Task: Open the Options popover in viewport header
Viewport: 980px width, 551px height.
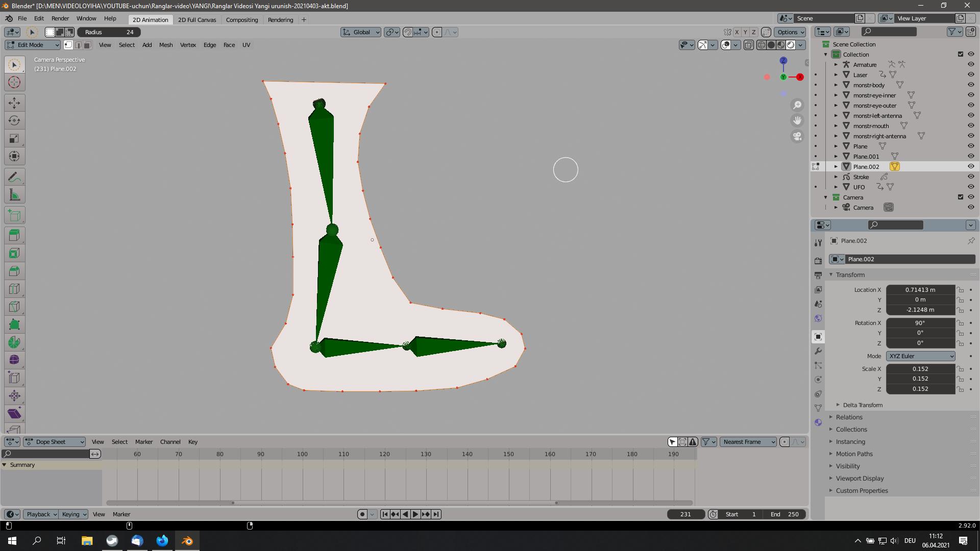Action: pyautogui.click(x=790, y=32)
